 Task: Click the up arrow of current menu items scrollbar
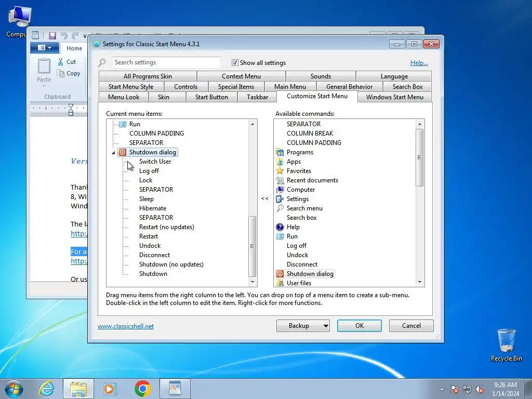click(252, 124)
